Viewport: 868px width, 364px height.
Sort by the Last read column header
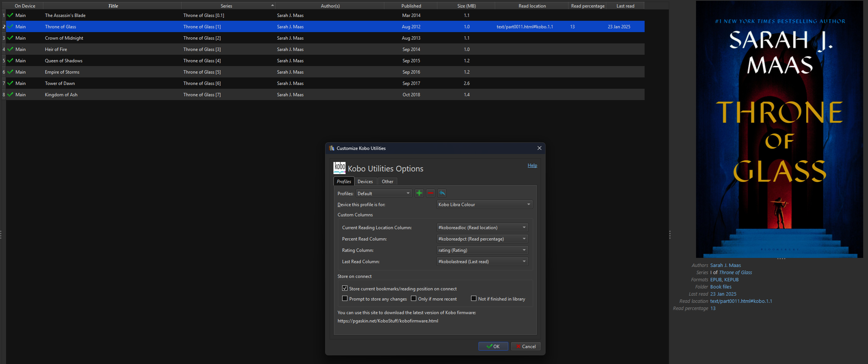(625, 6)
